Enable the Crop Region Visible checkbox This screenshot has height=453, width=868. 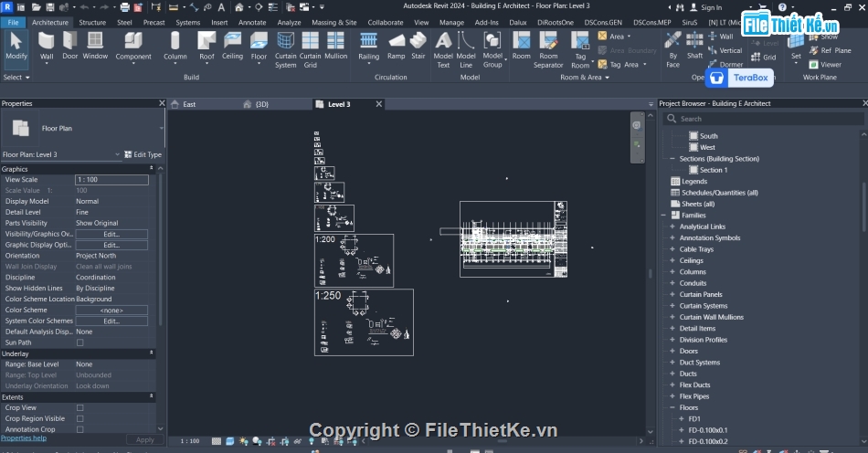tap(80, 418)
